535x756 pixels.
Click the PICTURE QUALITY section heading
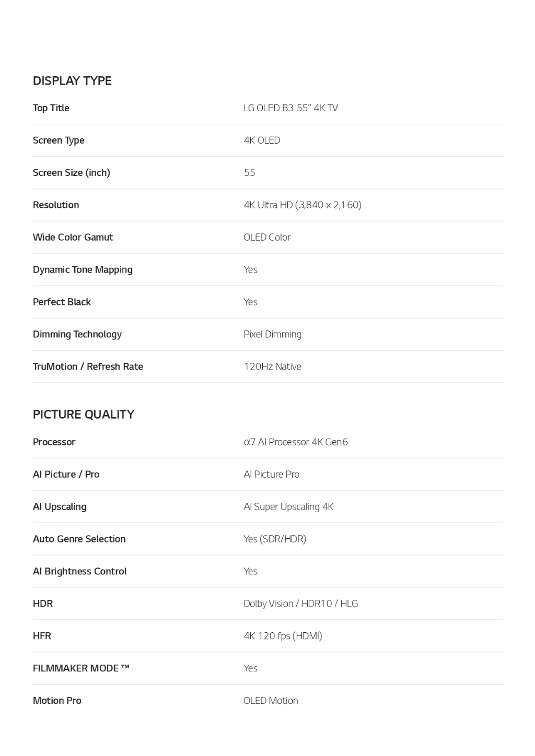tap(84, 415)
